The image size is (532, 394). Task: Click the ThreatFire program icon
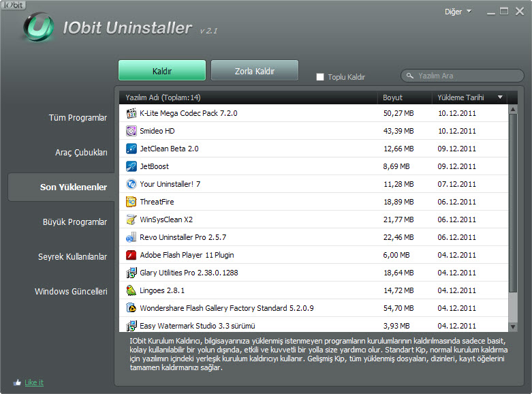click(x=131, y=202)
